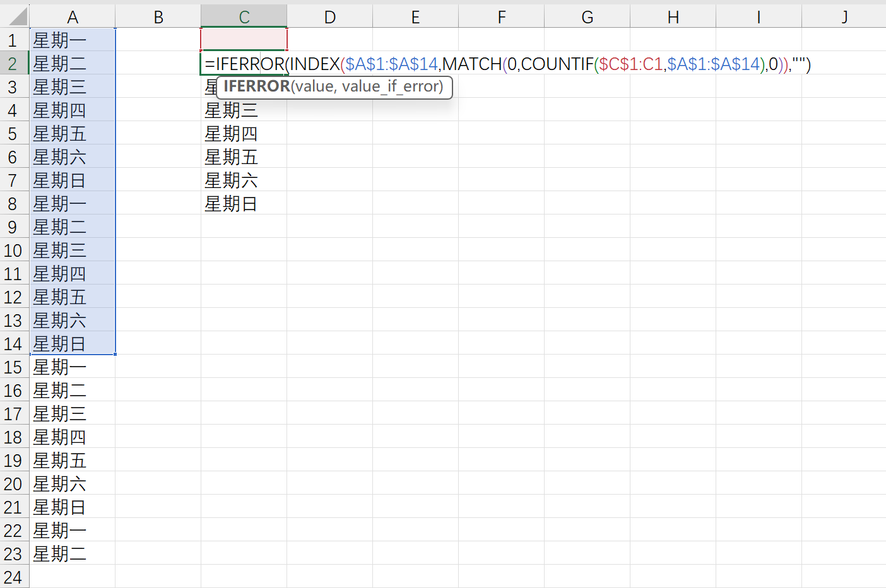Click cell A4 containing 星期四
886x588 pixels.
pyautogui.click(x=73, y=110)
